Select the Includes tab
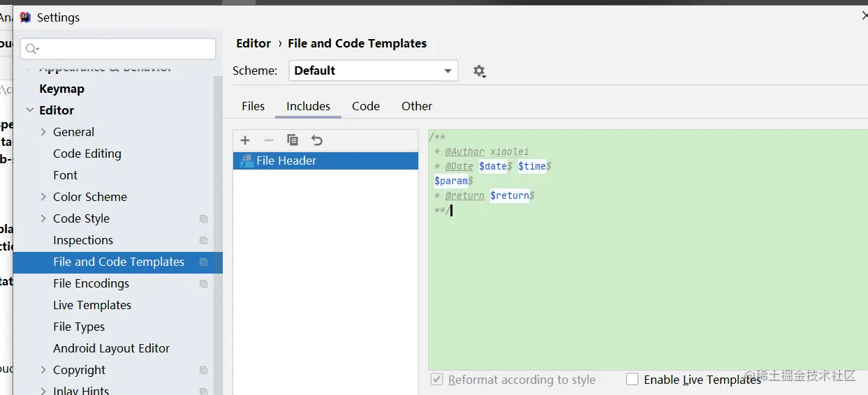The height and width of the screenshot is (395, 868). coord(308,106)
